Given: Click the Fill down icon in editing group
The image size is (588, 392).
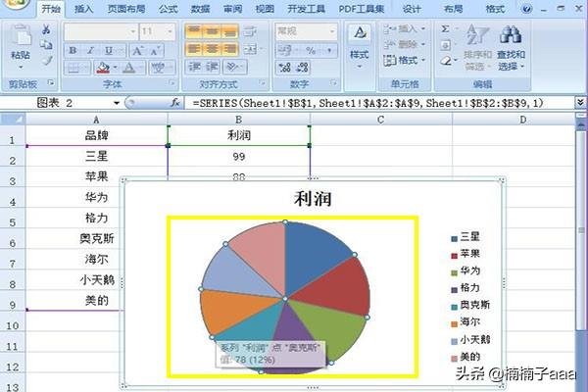Looking at the screenshot, I should pos(445,45).
